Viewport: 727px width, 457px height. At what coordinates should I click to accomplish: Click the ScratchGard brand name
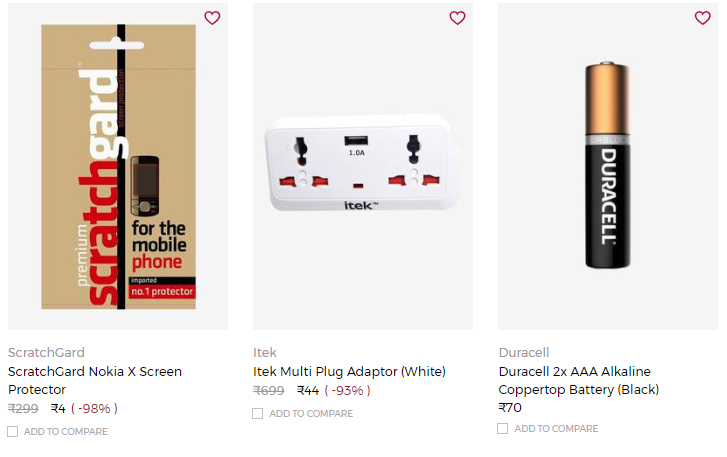coord(46,353)
